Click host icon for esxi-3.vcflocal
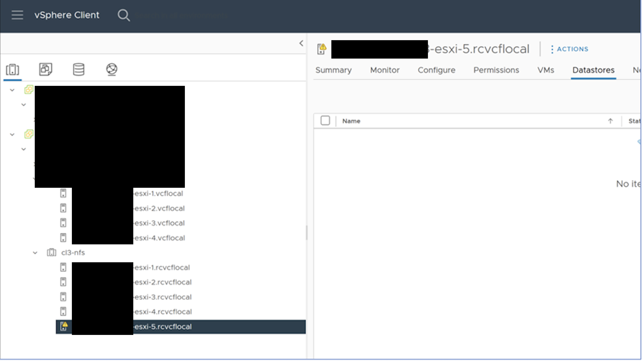Viewport: 644px width, 363px height. (x=63, y=223)
